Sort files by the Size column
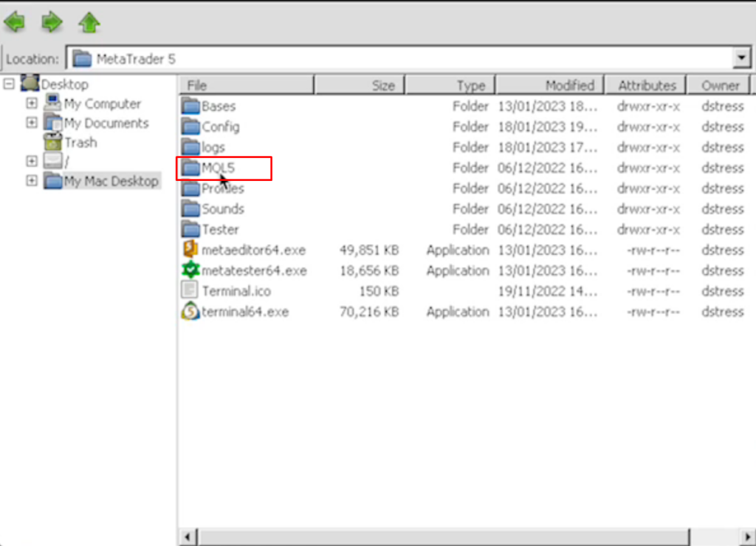This screenshot has height=546, width=756. coord(359,86)
